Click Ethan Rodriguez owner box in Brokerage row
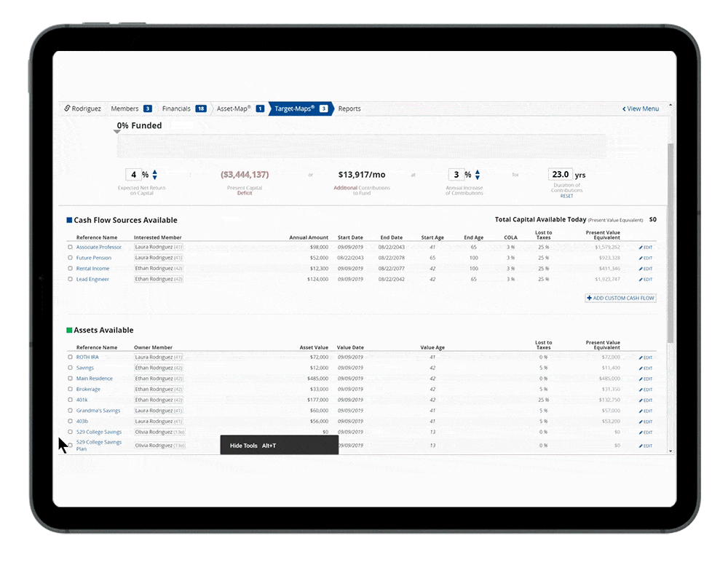Viewport: 728px width, 565px height. coord(159,389)
